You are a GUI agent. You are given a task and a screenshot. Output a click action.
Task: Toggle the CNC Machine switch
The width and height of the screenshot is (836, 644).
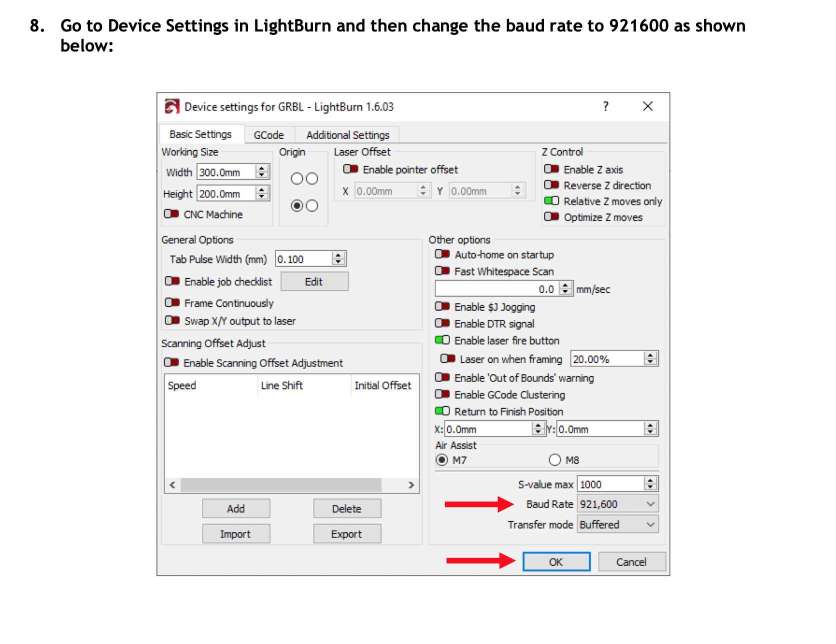coord(171,214)
